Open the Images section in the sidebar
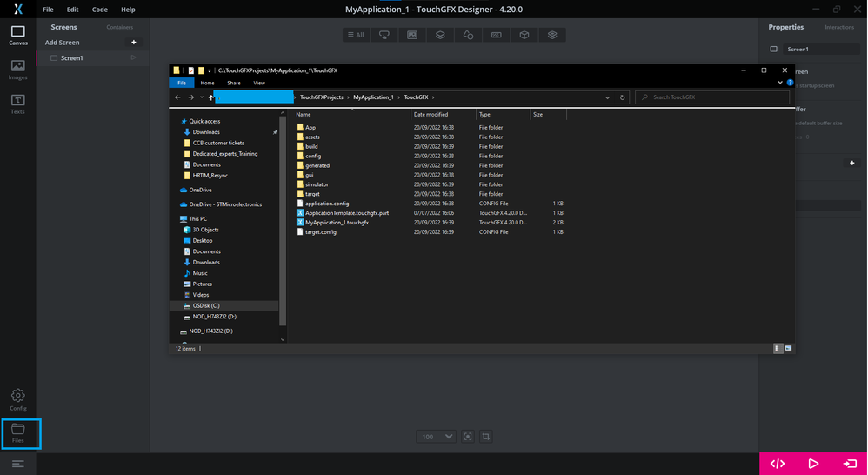 (x=17, y=70)
